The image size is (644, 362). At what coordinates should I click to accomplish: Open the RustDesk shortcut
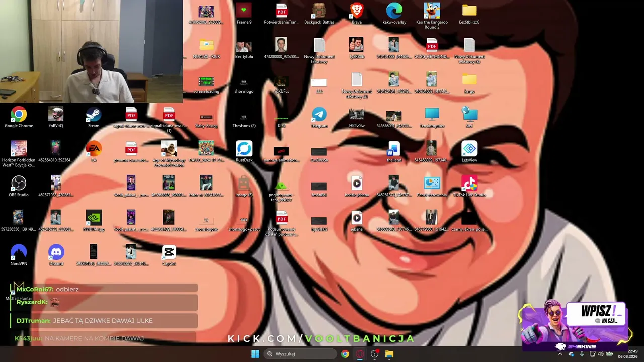(244, 152)
